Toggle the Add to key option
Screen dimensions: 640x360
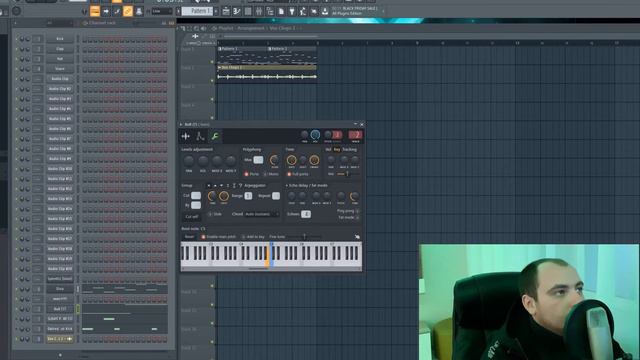(253, 237)
